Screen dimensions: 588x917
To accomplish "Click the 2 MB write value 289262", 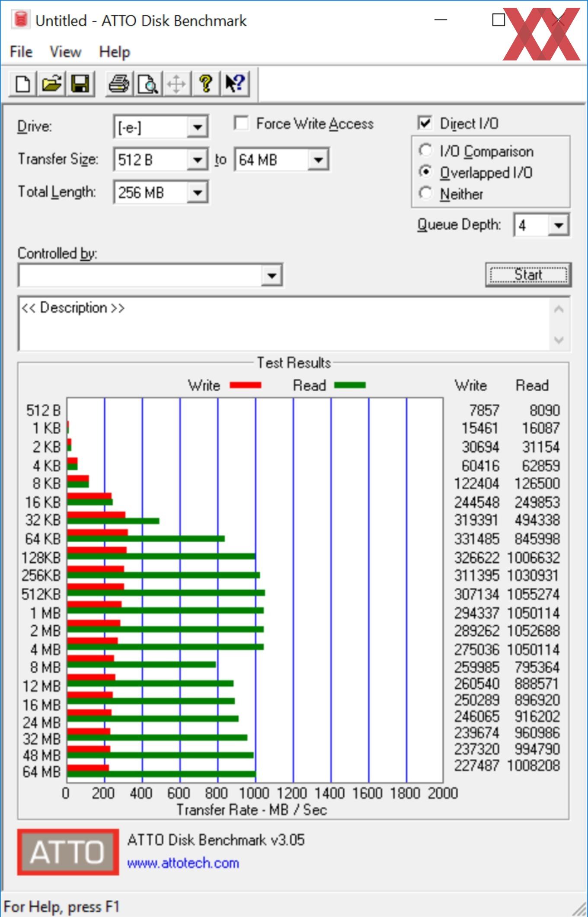I will [x=476, y=630].
